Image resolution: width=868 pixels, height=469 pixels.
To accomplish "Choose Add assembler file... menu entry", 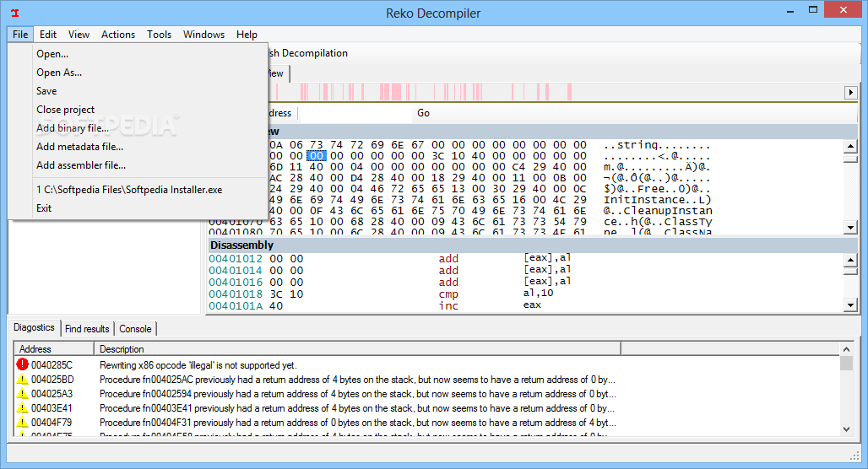I will 138,164.
